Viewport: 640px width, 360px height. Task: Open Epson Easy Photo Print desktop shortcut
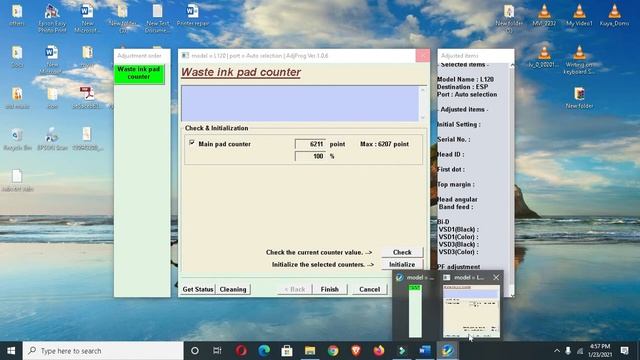[52, 17]
